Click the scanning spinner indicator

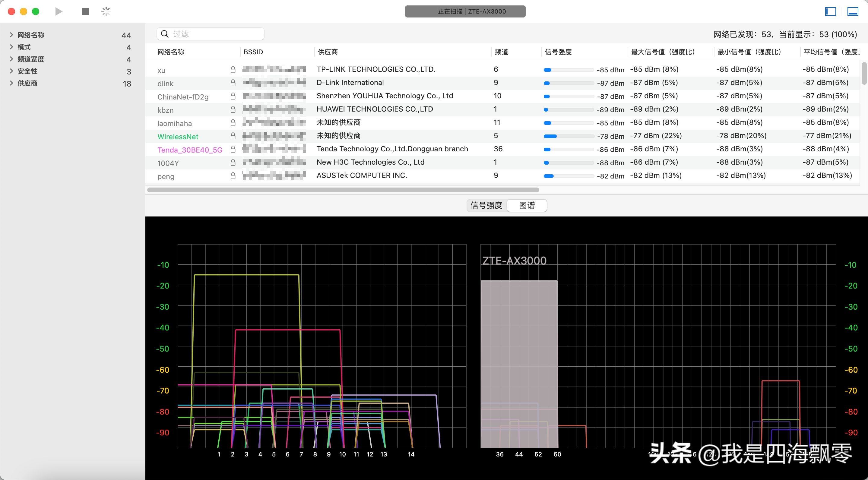click(106, 11)
